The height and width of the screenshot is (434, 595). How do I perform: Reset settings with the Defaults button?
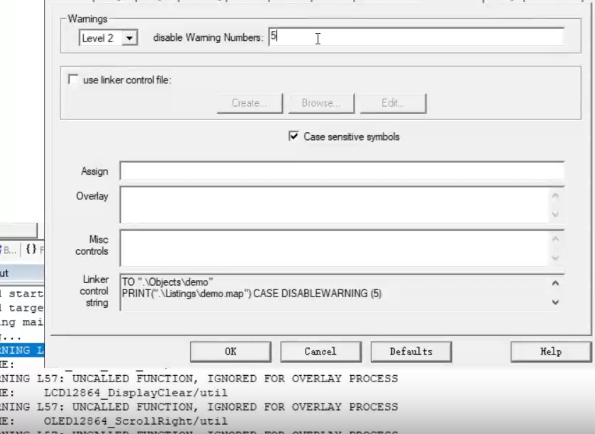411,352
